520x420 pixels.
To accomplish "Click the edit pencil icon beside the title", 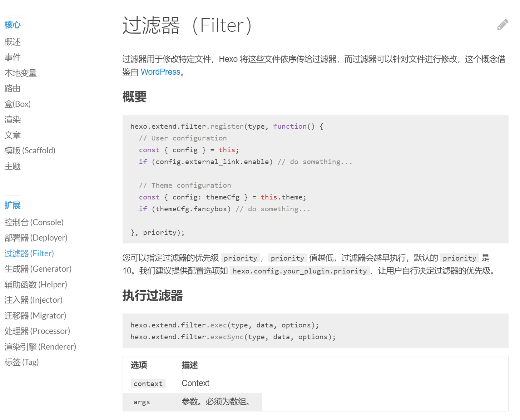I will 502,25.
